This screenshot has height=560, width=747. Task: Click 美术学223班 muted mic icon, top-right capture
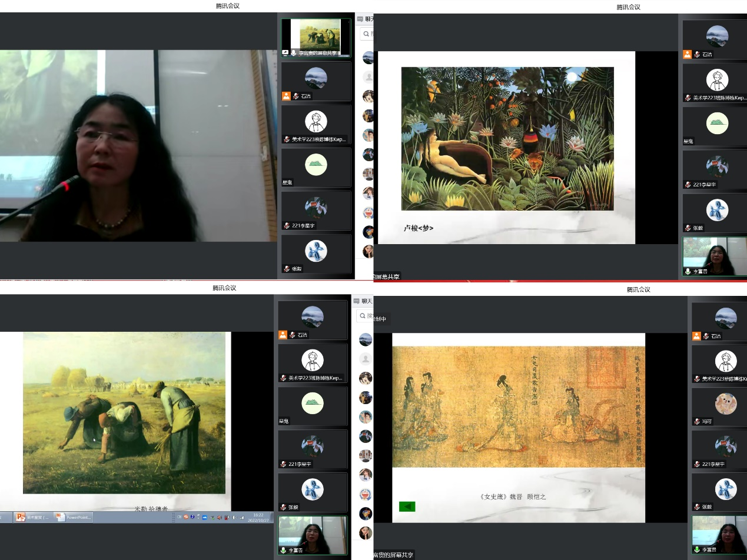click(x=688, y=98)
